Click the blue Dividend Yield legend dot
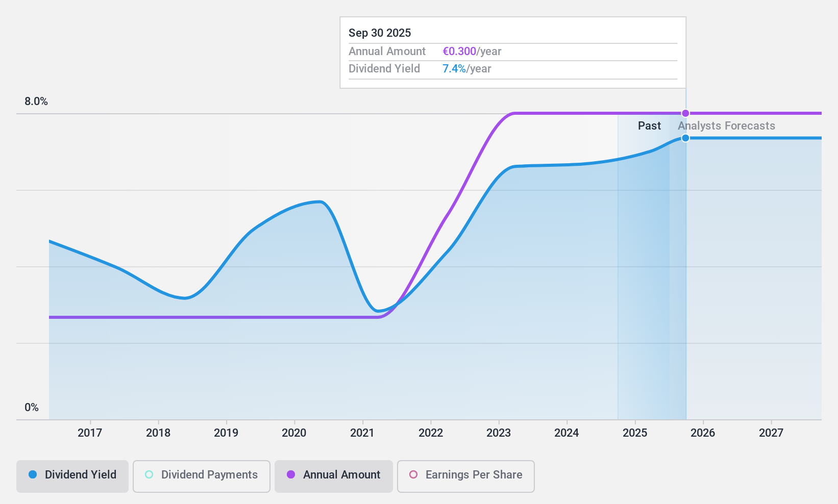Viewport: 838px width, 504px height. coord(33,474)
